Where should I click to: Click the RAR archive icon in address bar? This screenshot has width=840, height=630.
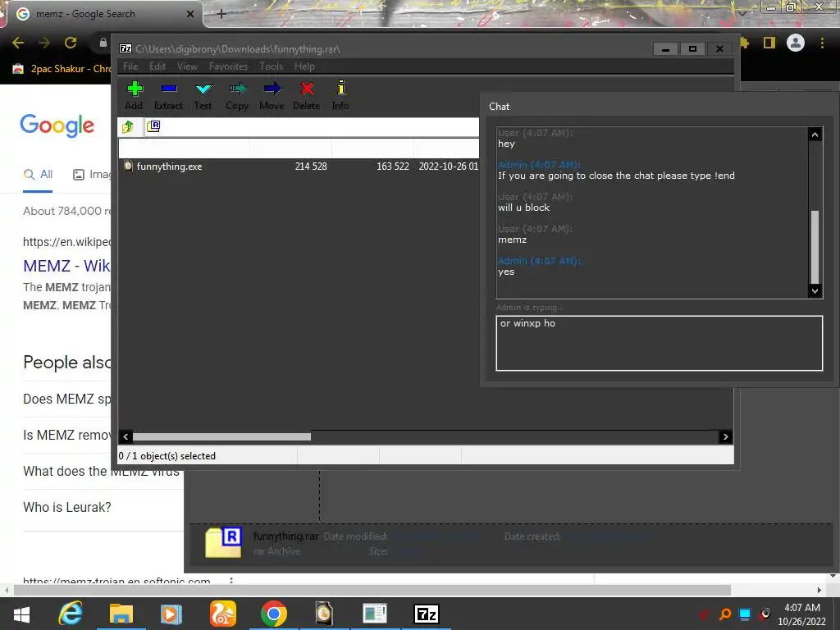[x=153, y=126]
